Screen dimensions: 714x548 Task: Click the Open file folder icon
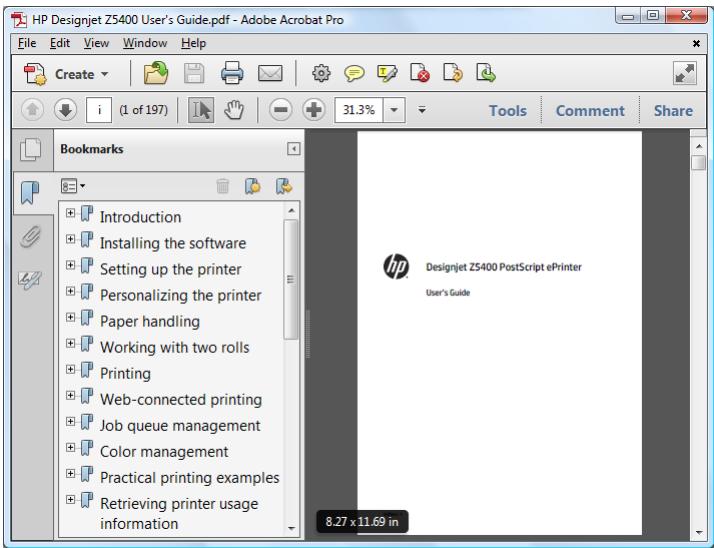(x=156, y=73)
